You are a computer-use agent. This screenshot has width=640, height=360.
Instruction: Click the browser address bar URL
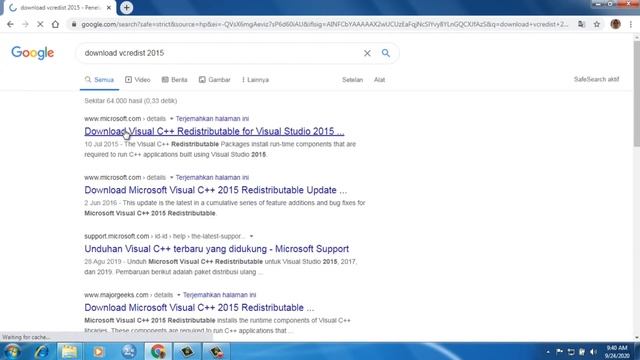tap(324, 24)
